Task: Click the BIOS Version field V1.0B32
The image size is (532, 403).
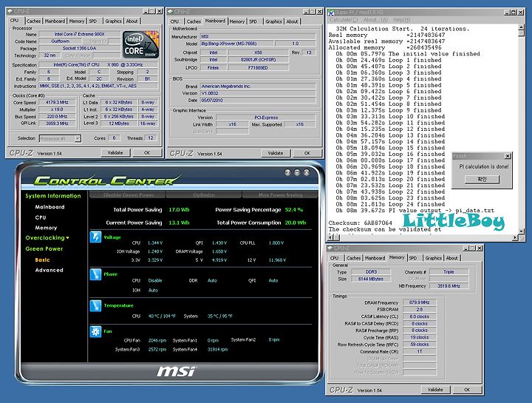Action: pos(258,93)
